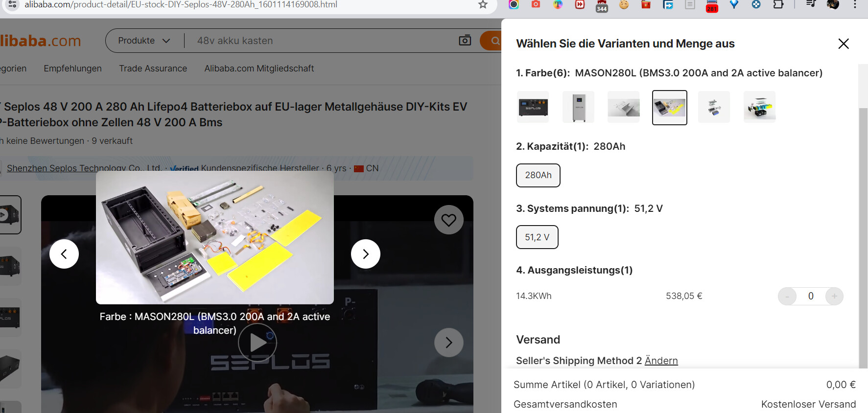Open Chrome three-dot menu
The height and width of the screenshot is (413, 868).
coord(855,4)
